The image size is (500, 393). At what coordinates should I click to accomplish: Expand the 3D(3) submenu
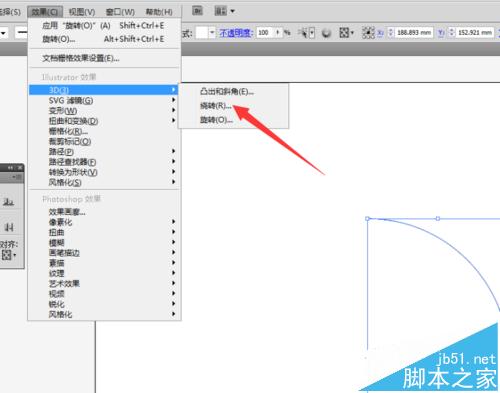(x=103, y=90)
